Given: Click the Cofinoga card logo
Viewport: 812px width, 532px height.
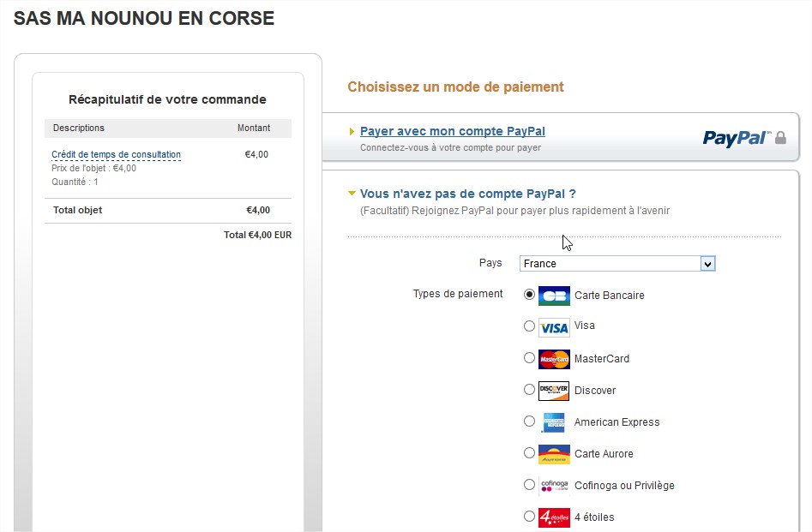Looking at the screenshot, I should coord(554,486).
